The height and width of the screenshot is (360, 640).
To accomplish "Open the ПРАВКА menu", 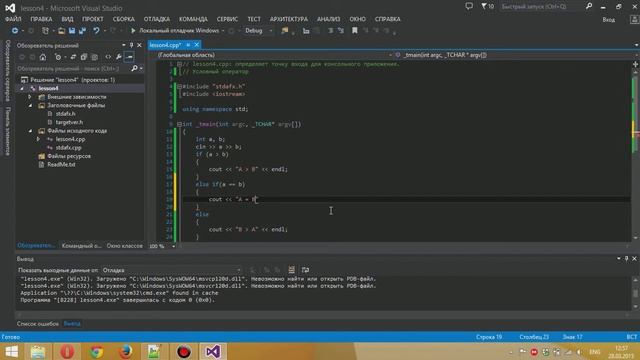I will [x=41, y=19].
